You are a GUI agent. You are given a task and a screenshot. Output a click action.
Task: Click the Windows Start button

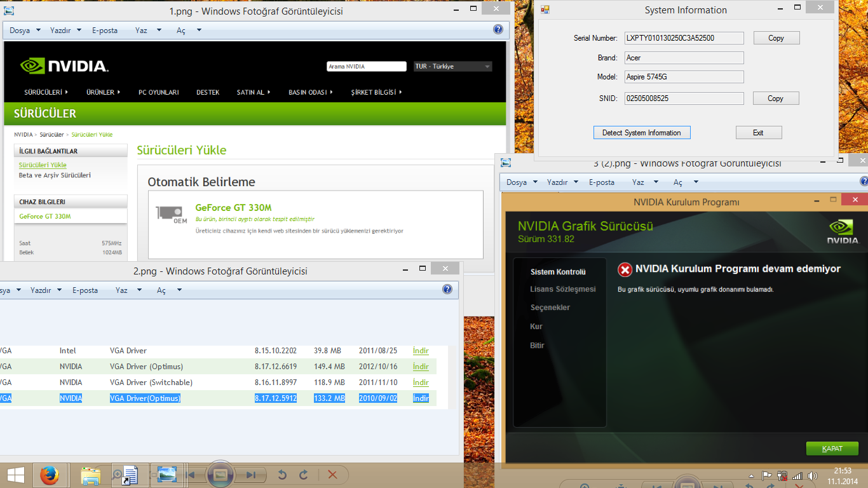[x=16, y=475]
